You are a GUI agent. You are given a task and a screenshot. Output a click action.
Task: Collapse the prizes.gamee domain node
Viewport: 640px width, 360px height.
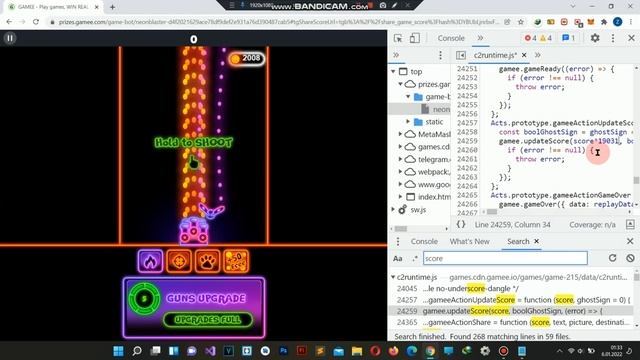tap(401, 84)
